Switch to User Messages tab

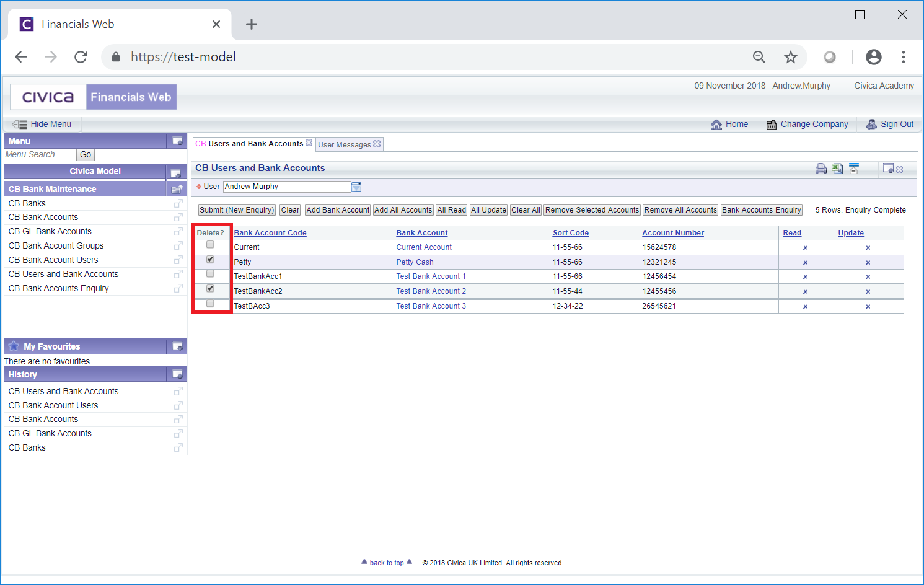[x=345, y=144]
